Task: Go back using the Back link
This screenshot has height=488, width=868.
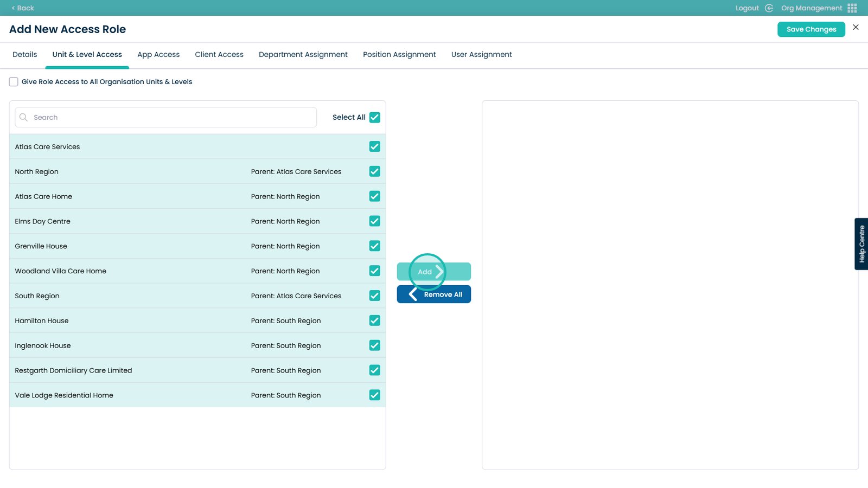Action: pyautogui.click(x=23, y=8)
